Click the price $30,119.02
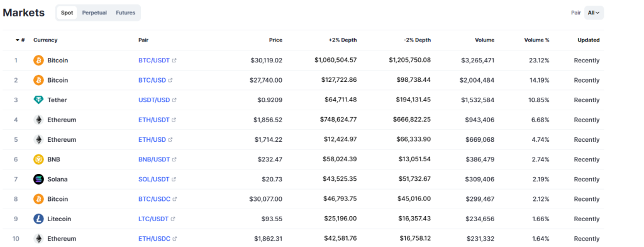 (x=267, y=60)
